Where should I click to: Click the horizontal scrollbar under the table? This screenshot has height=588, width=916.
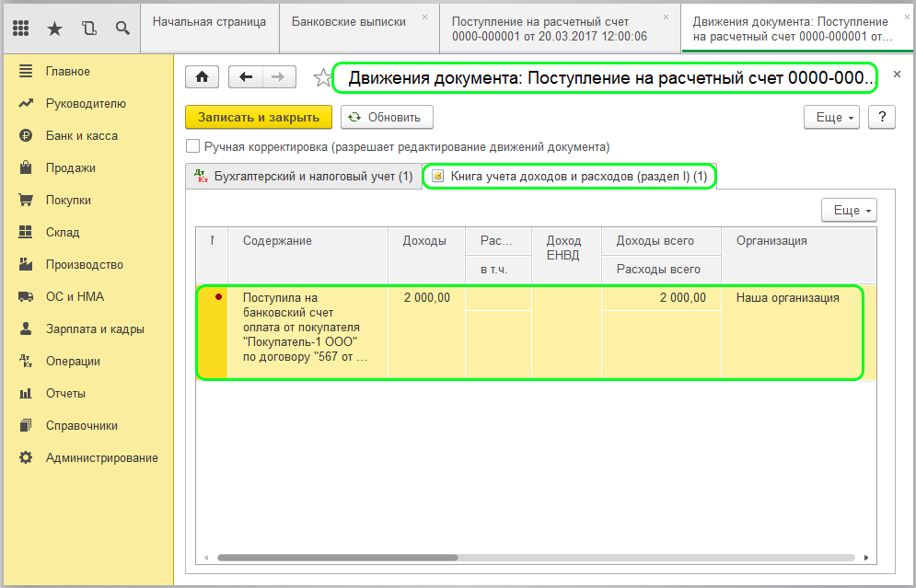(x=337, y=557)
